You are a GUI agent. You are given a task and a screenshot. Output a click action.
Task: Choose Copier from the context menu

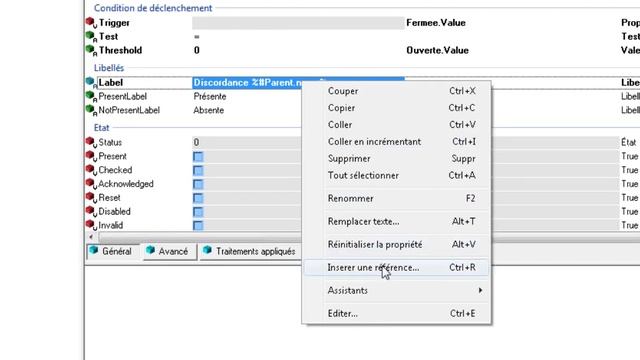[x=396, y=108]
